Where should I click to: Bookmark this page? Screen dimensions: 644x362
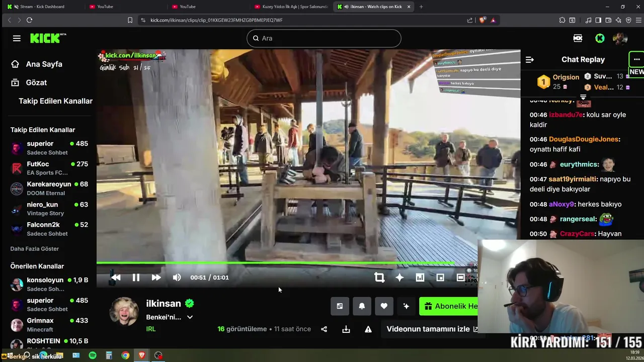(130, 20)
